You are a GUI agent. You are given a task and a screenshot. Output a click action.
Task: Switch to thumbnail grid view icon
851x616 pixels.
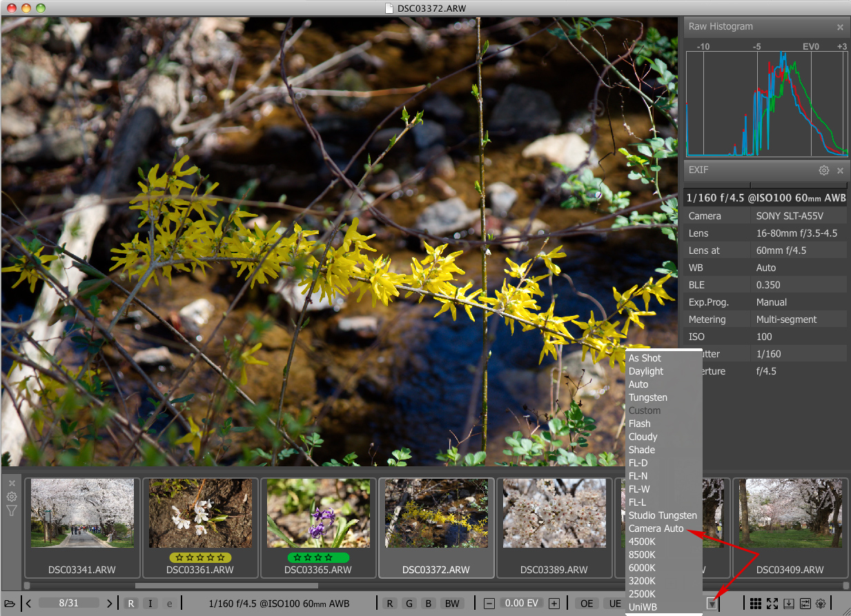pos(756,604)
